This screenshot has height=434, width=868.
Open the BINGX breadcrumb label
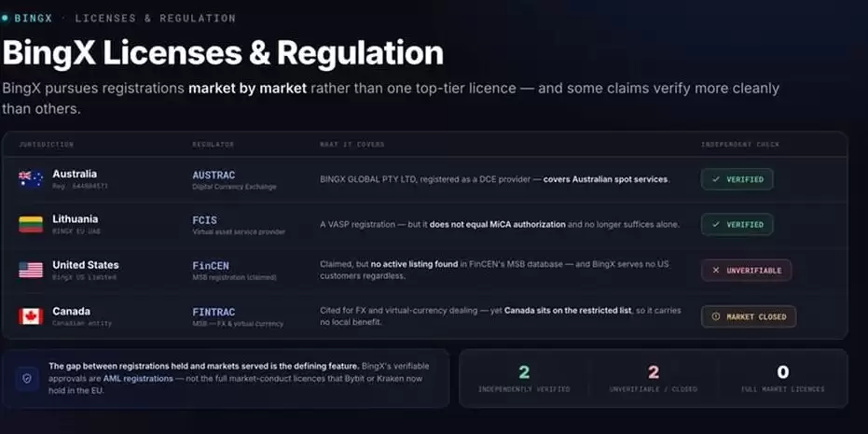point(34,19)
